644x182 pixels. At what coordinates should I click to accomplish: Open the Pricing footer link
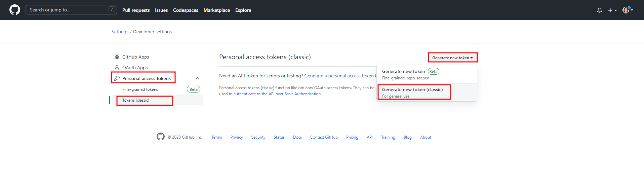coord(352,137)
